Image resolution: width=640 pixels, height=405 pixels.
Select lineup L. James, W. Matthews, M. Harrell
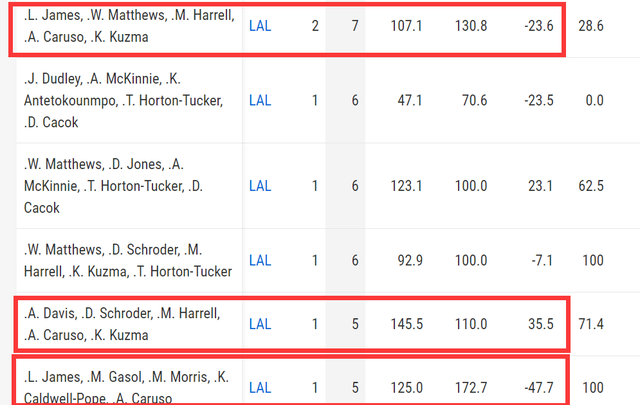click(x=129, y=26)
